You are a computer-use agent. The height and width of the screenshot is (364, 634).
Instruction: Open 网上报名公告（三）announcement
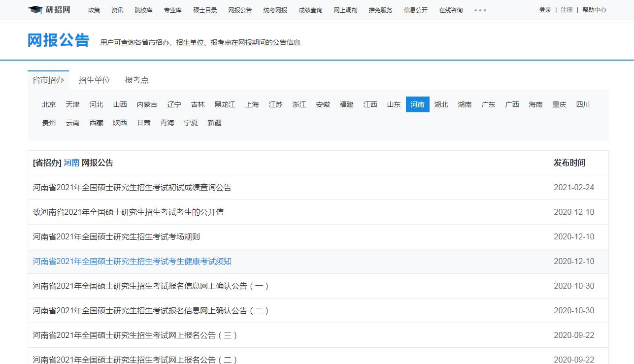[135, 335]
